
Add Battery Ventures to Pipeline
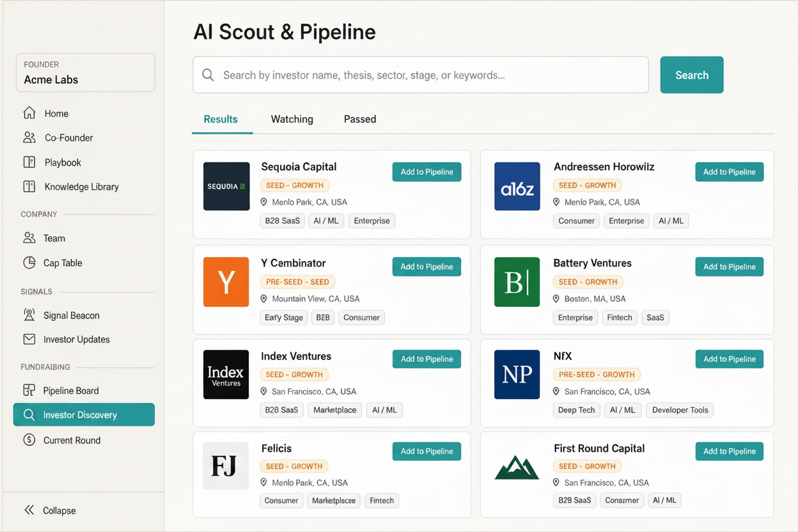click(x=730, y=267)
